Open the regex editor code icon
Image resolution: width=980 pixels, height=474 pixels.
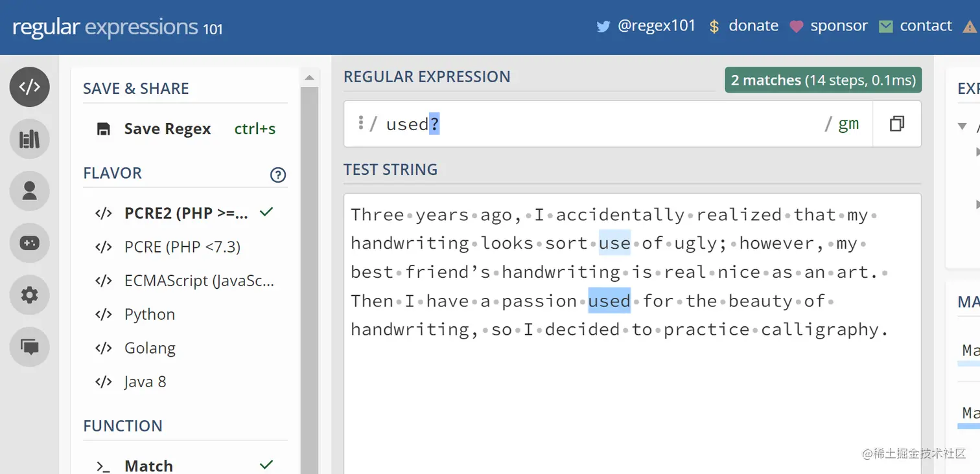point(29,87)
